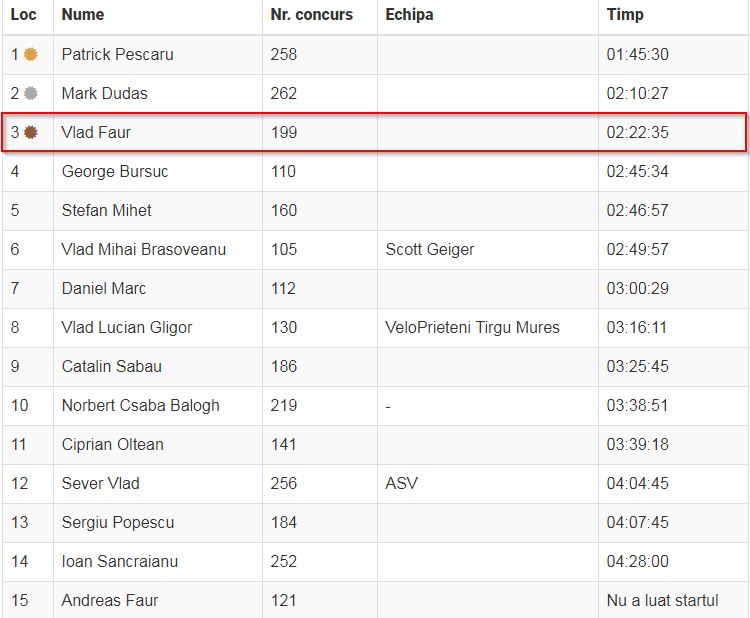Select the name Patrick Pescaru
The image size is (750, 618).
tap(118, 55)
